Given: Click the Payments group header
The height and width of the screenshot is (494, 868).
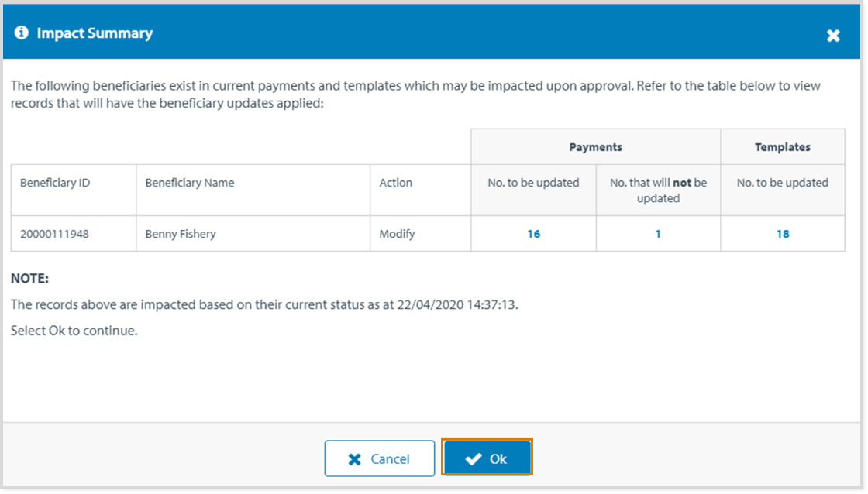Looking at the screenshot, I should coord(595,147).
